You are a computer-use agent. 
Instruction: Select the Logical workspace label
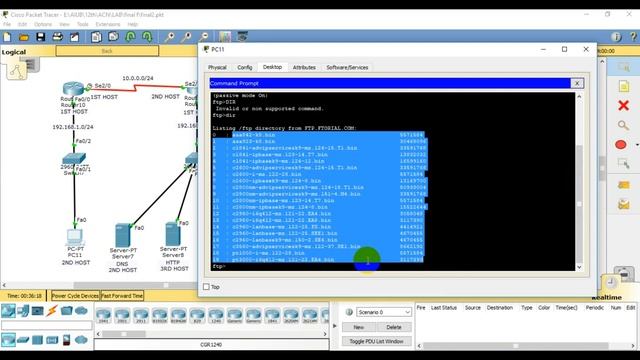point(13,52)
